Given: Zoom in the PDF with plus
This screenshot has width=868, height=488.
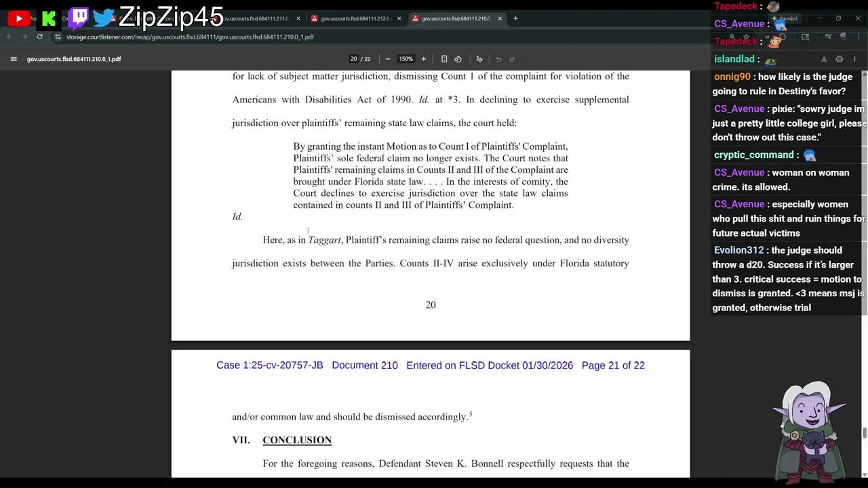Looking at the screenshot, I should coord(423,59).
